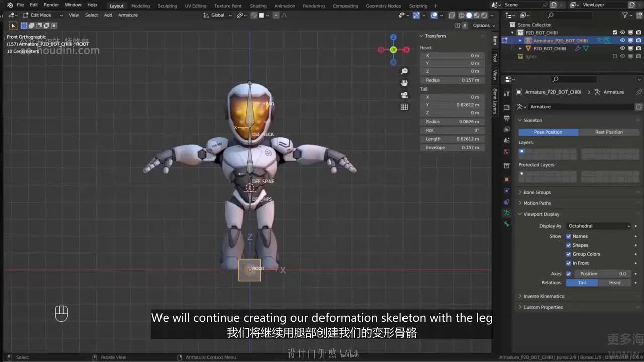Click the Z axis on navigation gizmo
The image size is (644, 362).
(393, 37)
